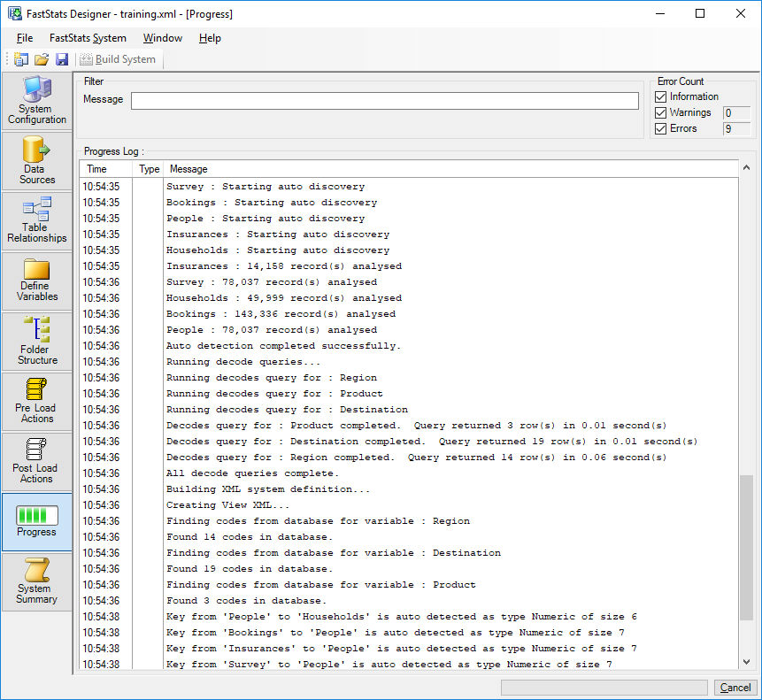762x700 pixels.
Task: Click the log scrollbar down arrow
Action: point(746,662)
